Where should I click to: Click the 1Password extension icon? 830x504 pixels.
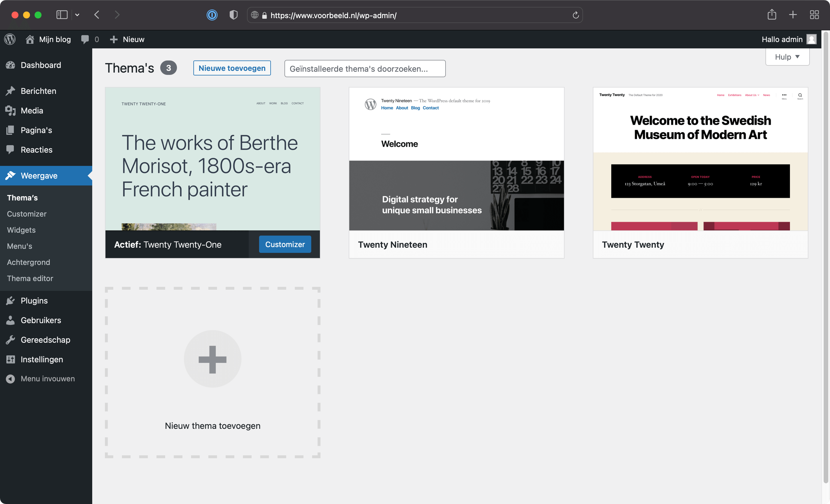212,15
